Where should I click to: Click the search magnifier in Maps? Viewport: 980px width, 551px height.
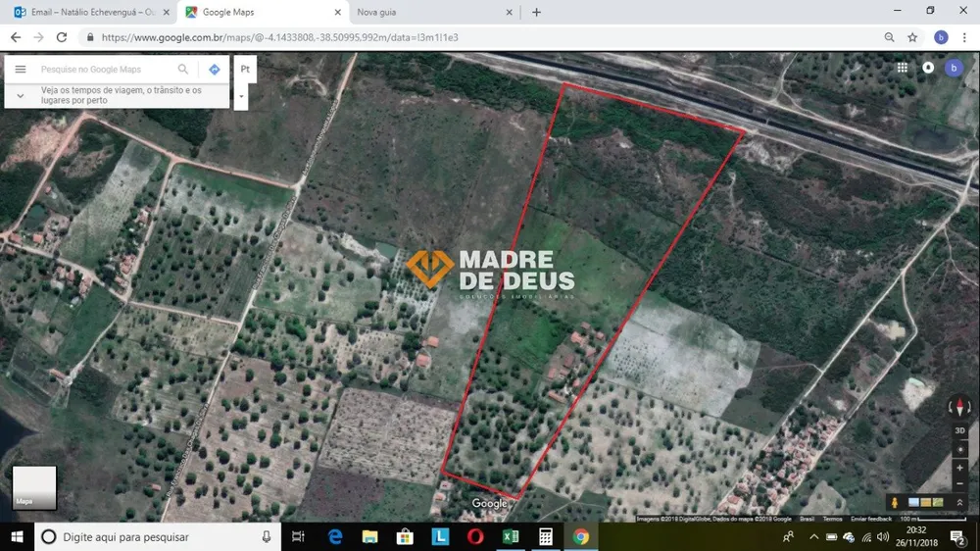[183, 70]
